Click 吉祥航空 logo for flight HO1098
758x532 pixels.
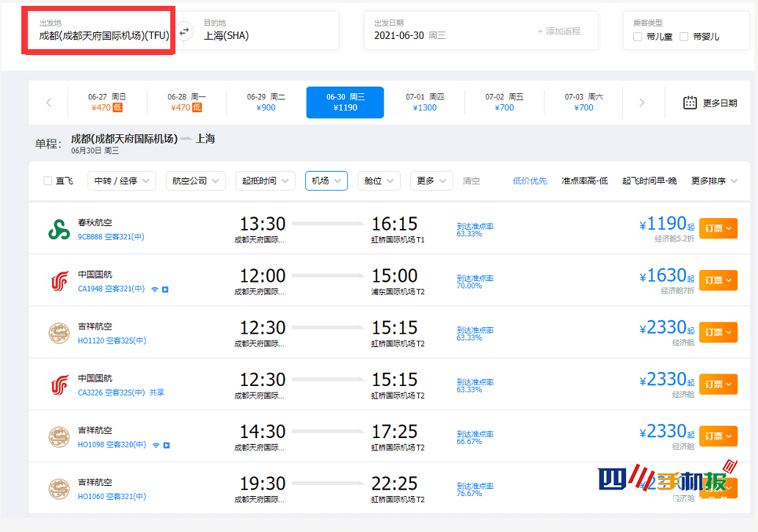pos(59,437)
